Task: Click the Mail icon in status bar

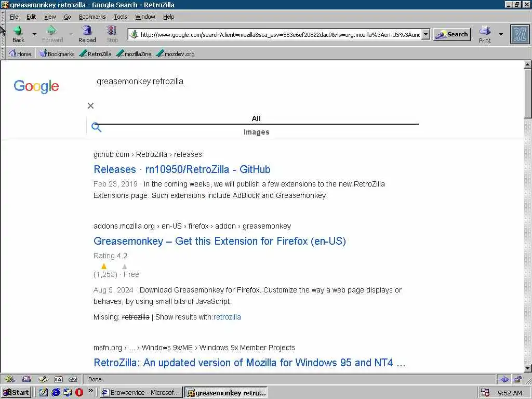Action: coord(26,379)
